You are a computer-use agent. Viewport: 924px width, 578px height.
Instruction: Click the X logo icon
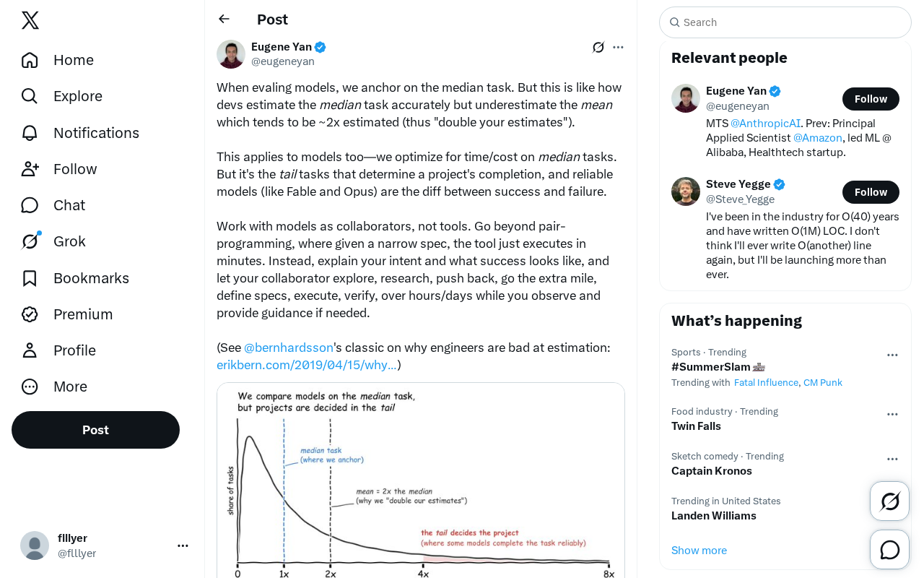click(x=30, y=20)
